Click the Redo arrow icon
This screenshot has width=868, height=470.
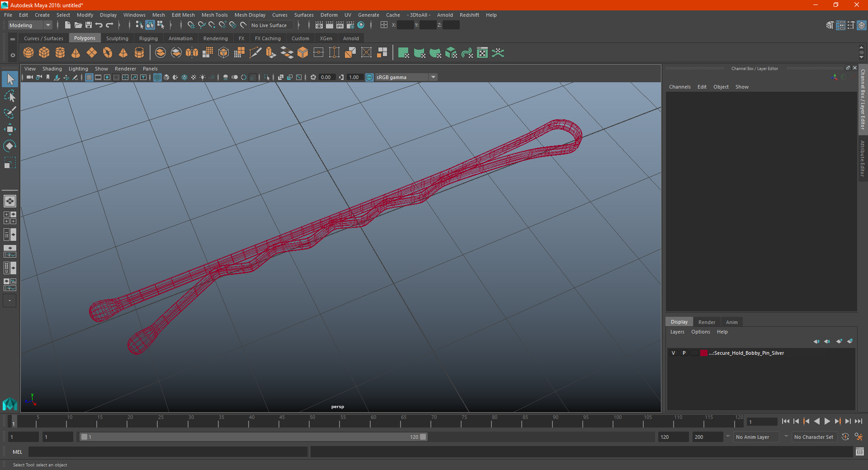[109, 25]
